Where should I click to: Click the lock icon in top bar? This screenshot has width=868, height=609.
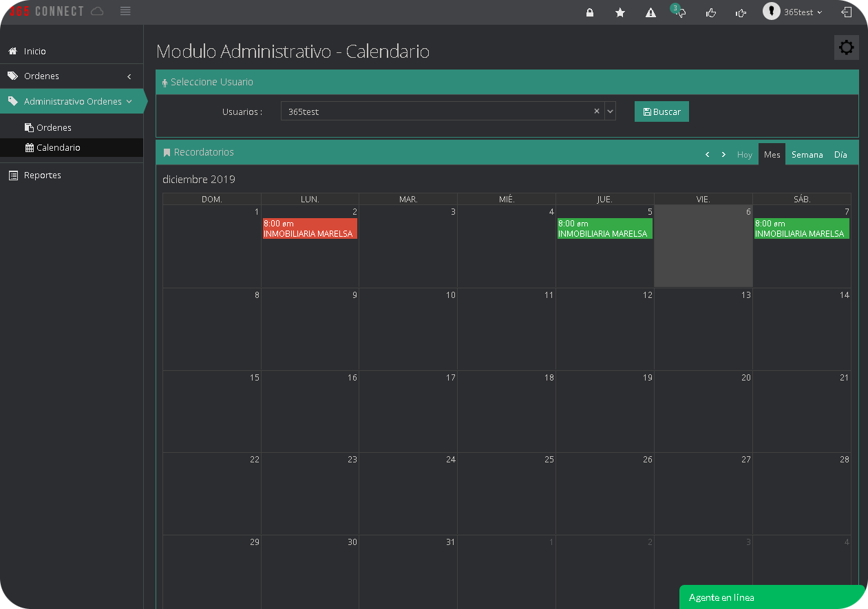(x=590, y=12)
